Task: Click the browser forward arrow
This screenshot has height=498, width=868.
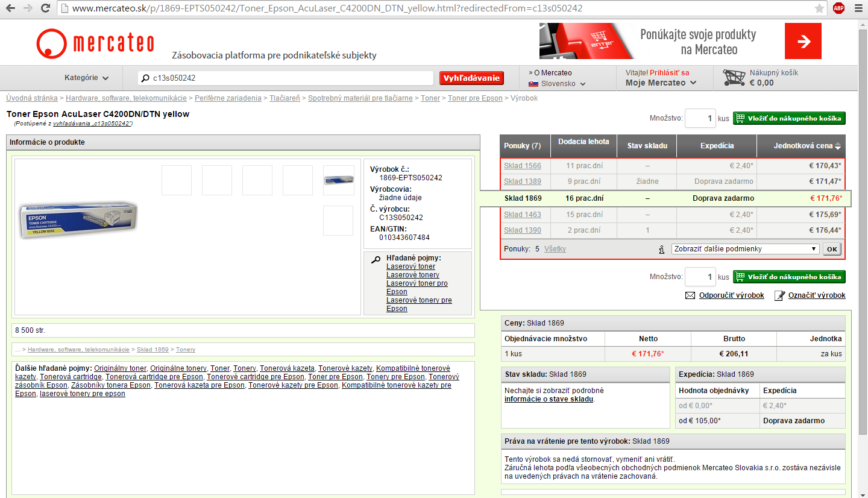Action: tap(28, 8)
